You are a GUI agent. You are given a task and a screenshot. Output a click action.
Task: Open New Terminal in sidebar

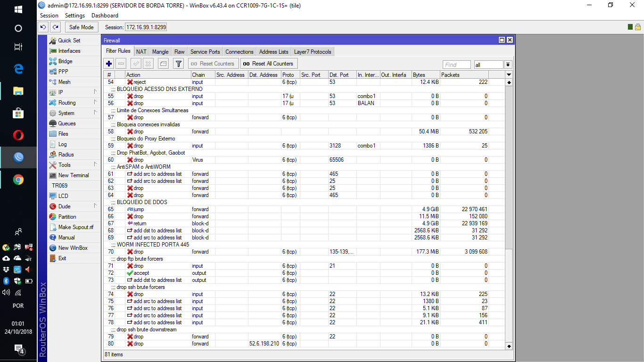(x=73, y=175)
